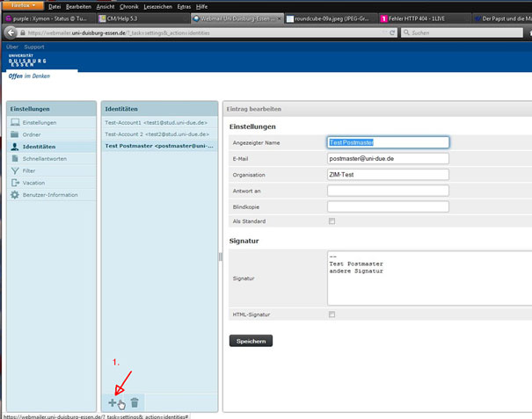
Task: Select Test-Account1 identity in list
Action: point(156,122)
